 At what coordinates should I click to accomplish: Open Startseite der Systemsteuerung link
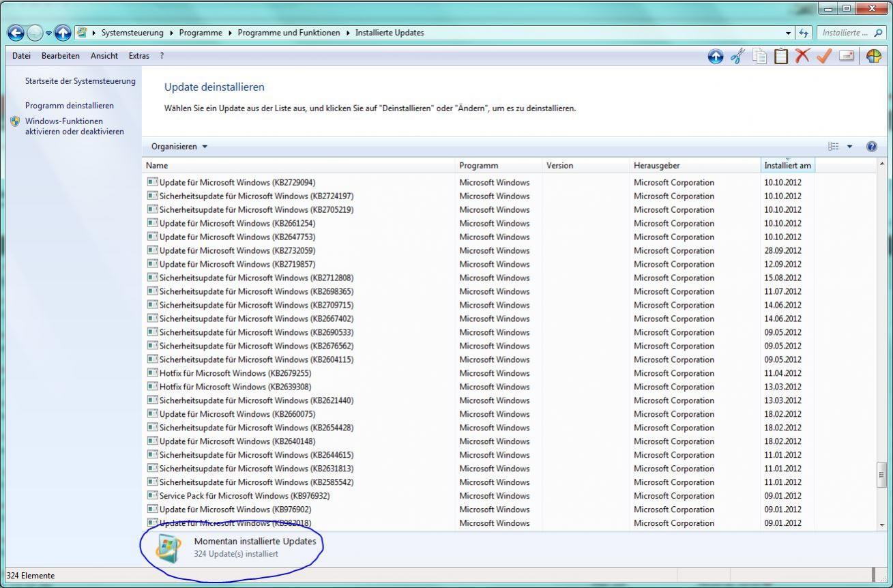coord(80,81)
